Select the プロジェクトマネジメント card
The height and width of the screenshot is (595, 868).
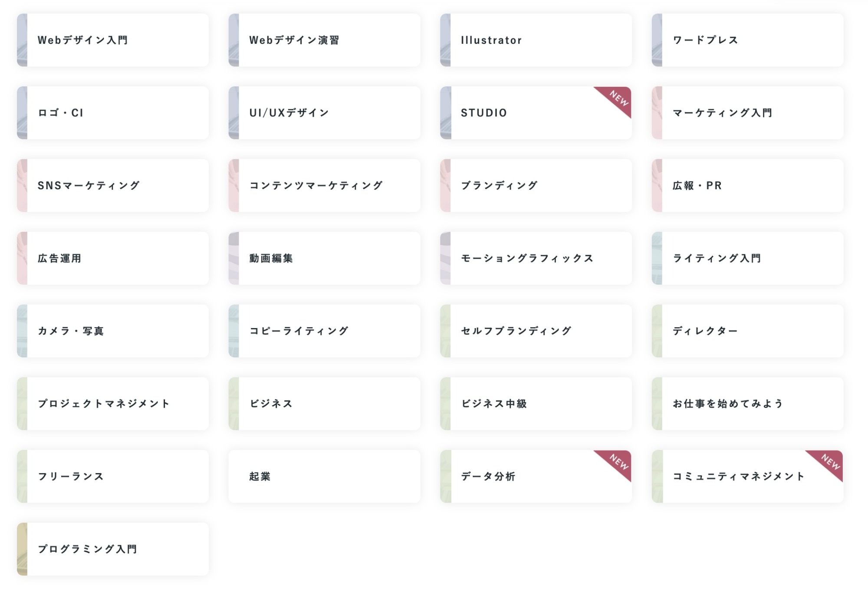coord(113,404)
